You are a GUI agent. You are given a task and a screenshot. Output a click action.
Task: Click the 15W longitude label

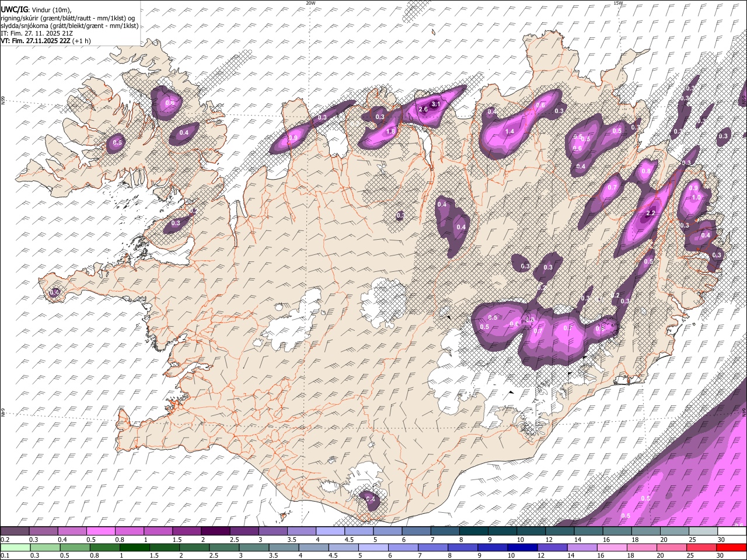[x=618, y=3]
